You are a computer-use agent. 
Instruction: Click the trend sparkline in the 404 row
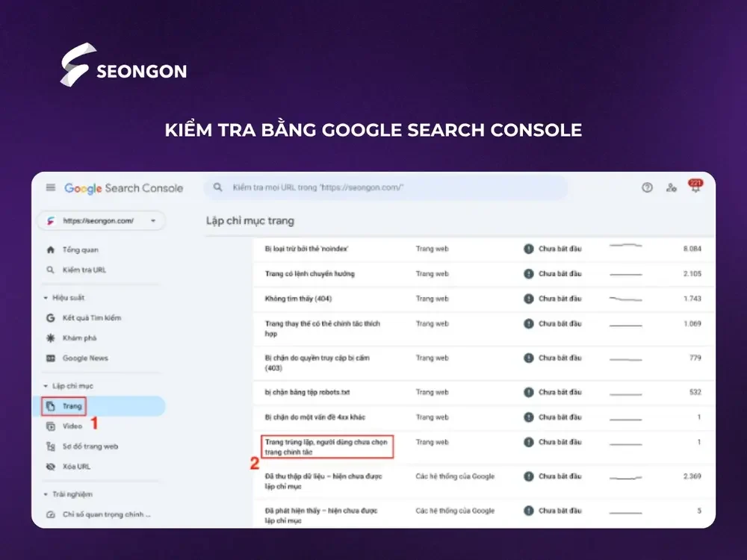coord(626,299)
